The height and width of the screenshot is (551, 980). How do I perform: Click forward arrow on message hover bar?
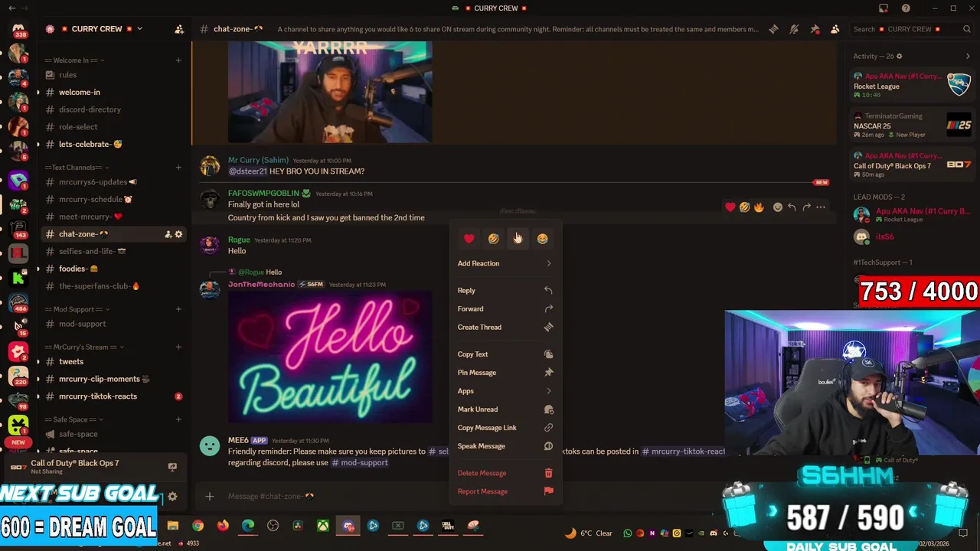point(806,207)
